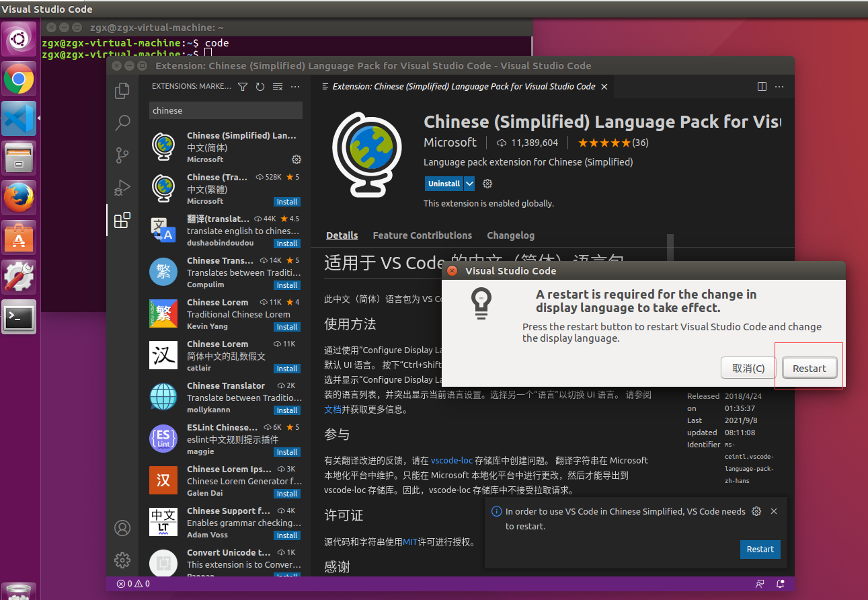This screenshot has height=600, width=868.
Task: Open the Explorer view in activity bar
Action: pos(122,91)
